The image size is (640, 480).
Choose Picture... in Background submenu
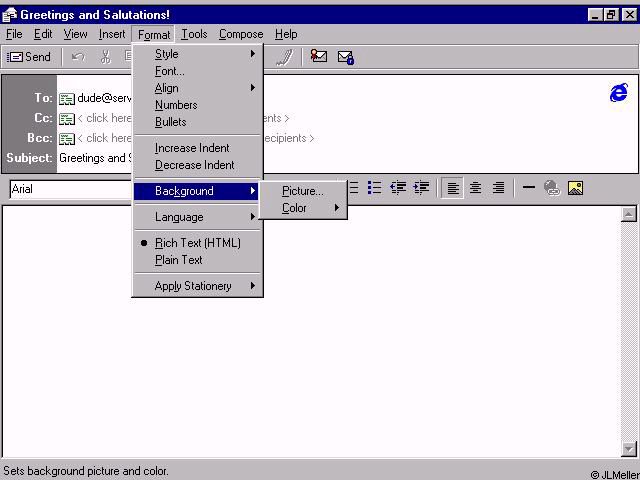pos(303,191)
